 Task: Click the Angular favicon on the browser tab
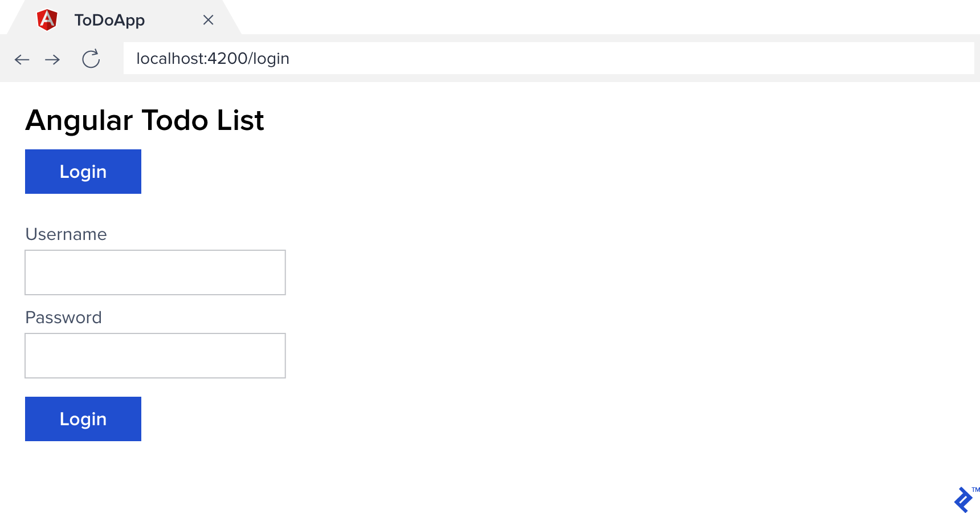point(48,19)
